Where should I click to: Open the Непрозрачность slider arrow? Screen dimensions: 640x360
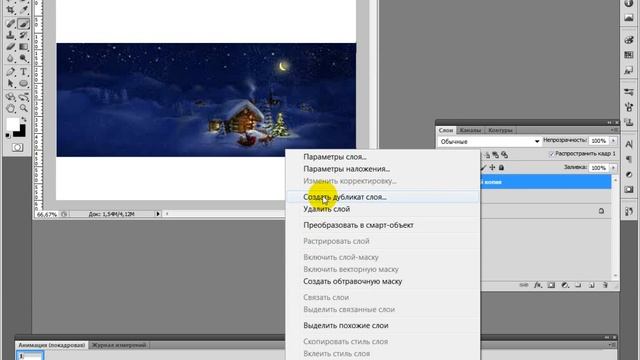point(613,141)
